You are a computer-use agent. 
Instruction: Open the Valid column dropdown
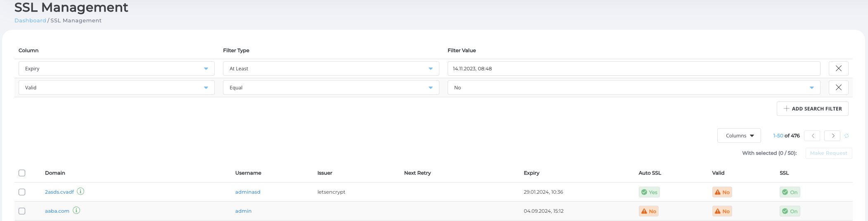coord(116,88)
